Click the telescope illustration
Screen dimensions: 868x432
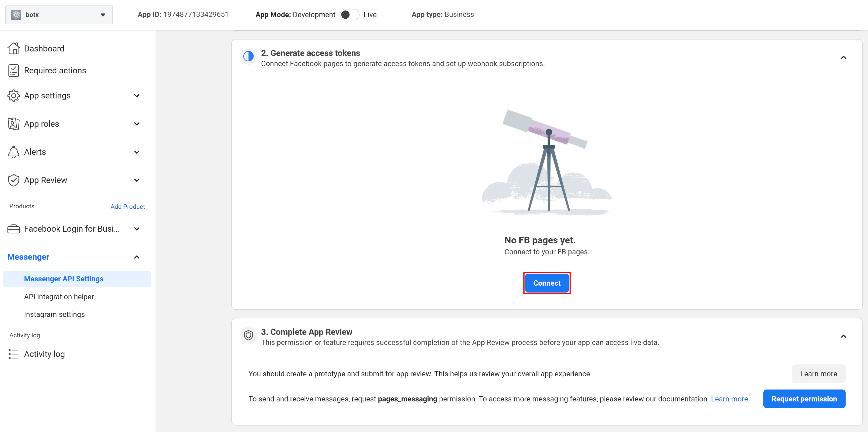pos(546,163)
